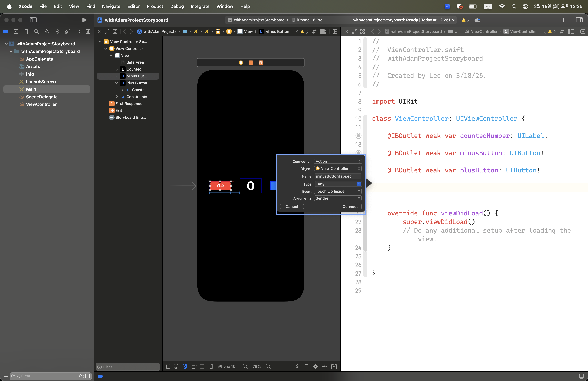Open the Connection type dropdown
Screen dimensions: 588x381
click(338, 161)
